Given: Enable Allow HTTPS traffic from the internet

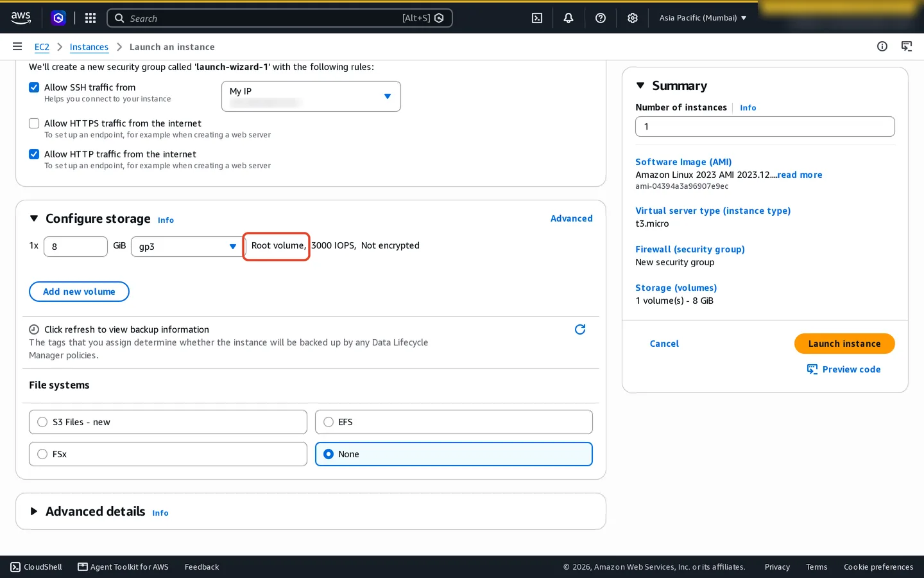Looking at the screenshot, I should pyautogui.click(x=34, y=123).
